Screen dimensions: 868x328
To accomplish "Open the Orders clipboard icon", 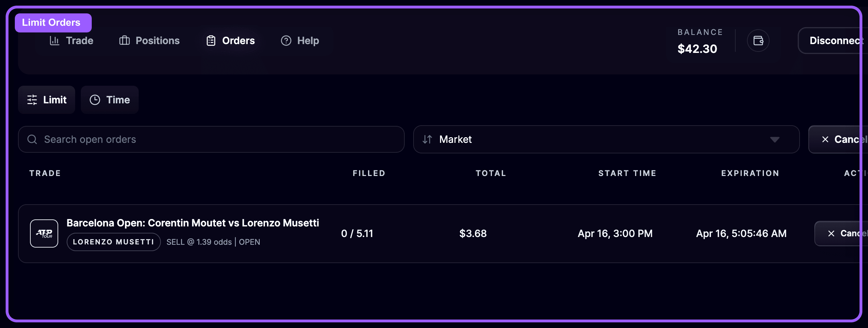I will 211,41.
